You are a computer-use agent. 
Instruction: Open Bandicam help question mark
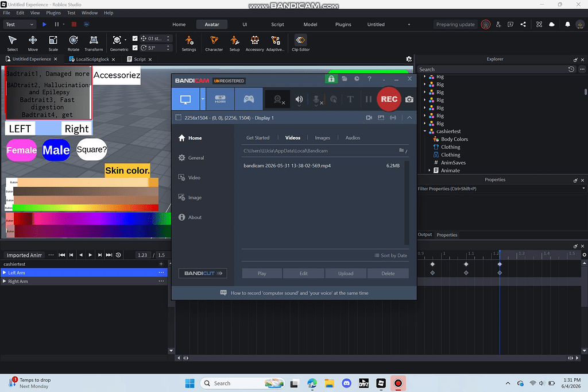coord(369,79)
